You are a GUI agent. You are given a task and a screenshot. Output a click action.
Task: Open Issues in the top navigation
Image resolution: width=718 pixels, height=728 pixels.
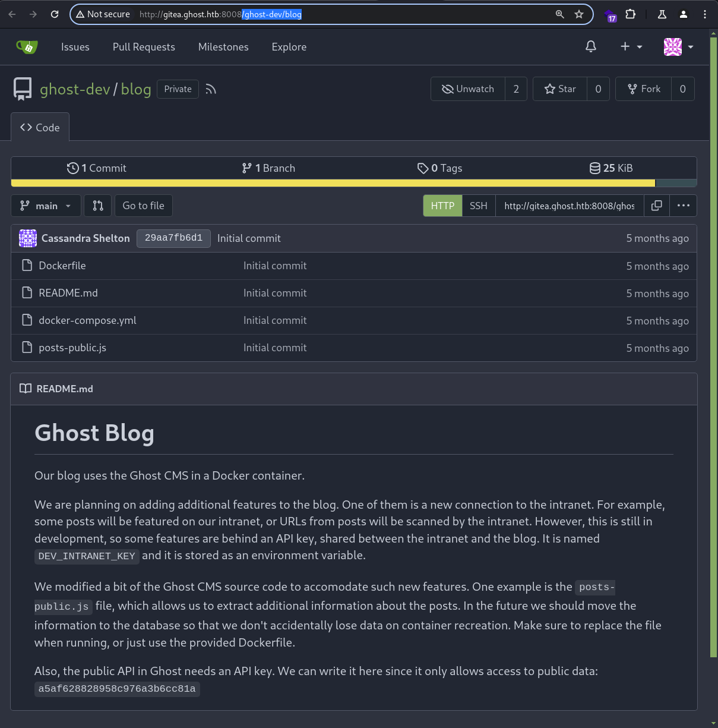pos(75,47)
